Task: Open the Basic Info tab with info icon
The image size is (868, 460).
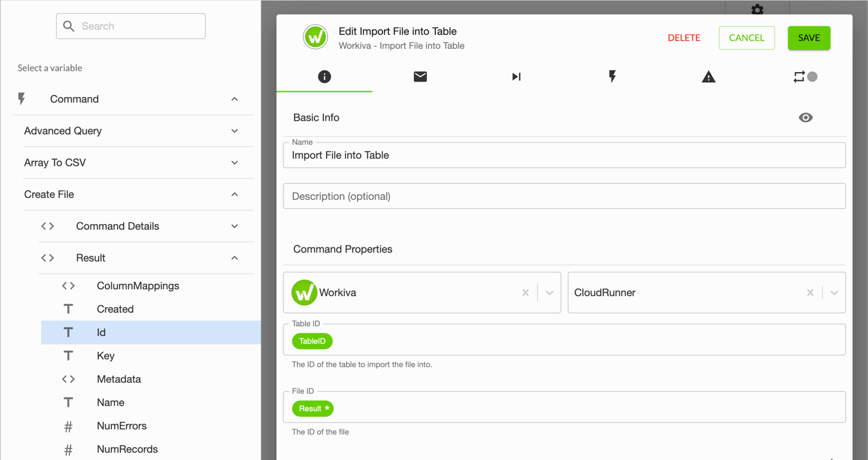Action: [x=325, y=77]
